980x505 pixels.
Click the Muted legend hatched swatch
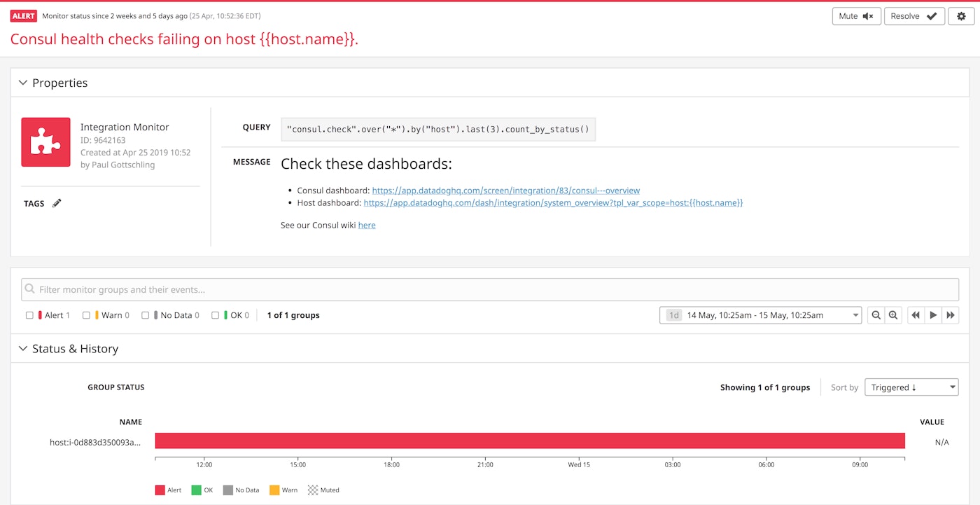[313, 490]
